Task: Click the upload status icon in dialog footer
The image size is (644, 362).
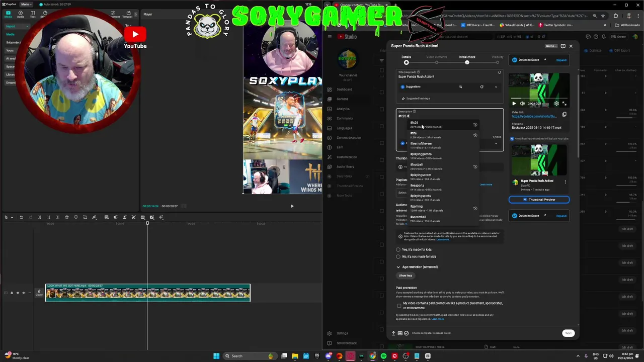Action: [x=393, y=333]
